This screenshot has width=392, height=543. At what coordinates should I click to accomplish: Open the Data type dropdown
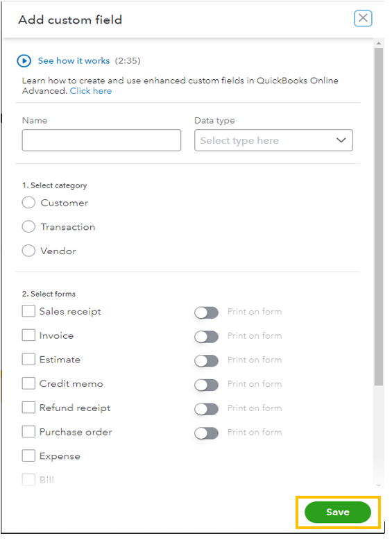click(x=273, y=140)
